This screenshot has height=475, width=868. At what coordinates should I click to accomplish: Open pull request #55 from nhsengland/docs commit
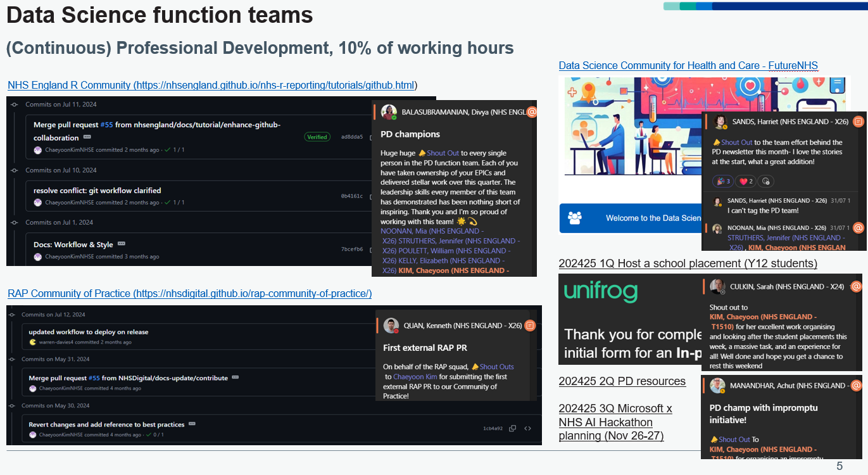106,125
